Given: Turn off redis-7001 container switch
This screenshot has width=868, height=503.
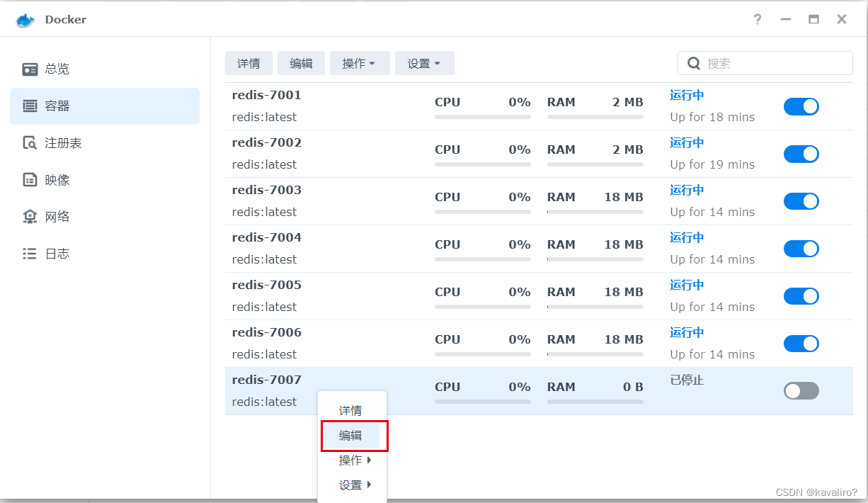Looking at the screenshot, I should tap(801, 106).
